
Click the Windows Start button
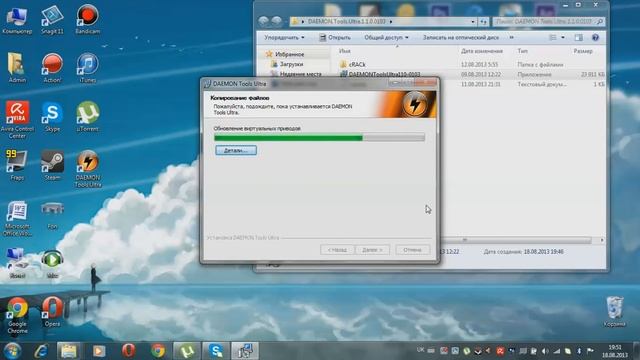(x=12, y=351)
